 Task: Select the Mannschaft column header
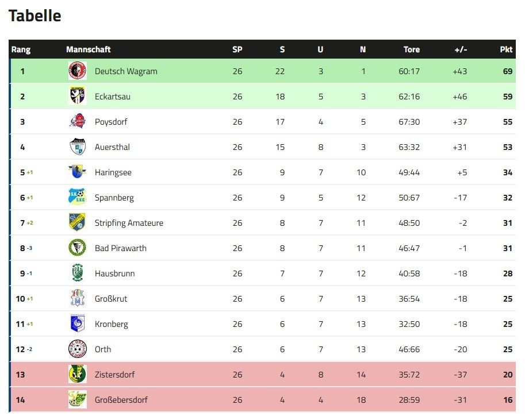coord(89,49)
